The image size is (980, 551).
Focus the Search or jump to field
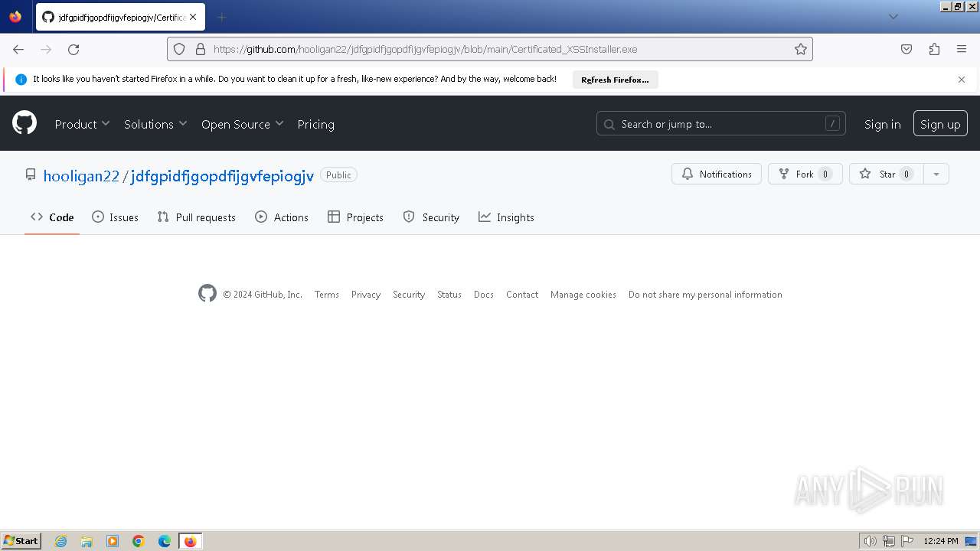[720, 124]
